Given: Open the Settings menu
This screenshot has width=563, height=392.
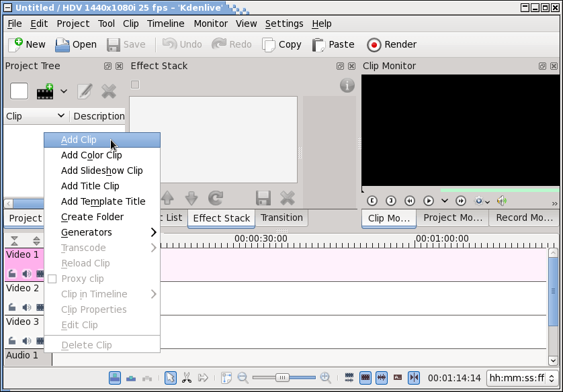Looking at the screenshot, I should pyautogui.click(x=284, y=23).
